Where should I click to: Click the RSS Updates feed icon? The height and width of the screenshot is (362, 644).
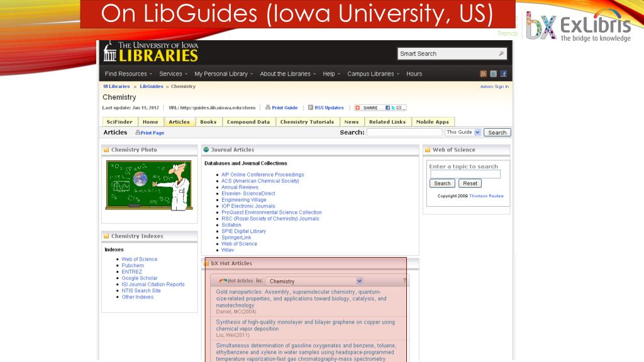coord(311,107)
